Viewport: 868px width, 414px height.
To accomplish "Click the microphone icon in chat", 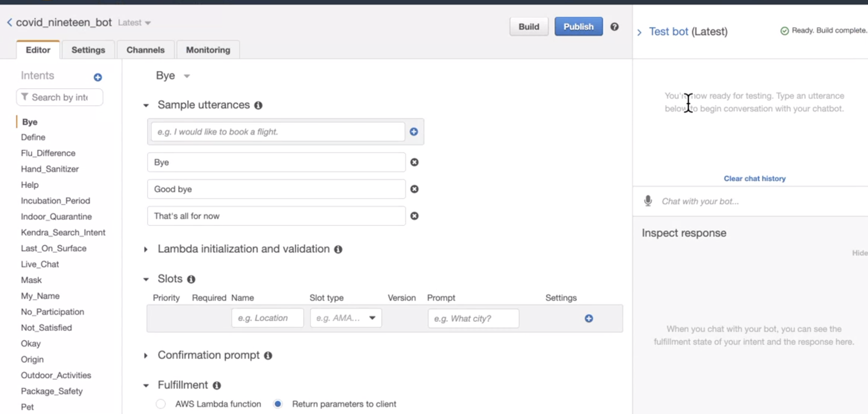I will 648,201.
